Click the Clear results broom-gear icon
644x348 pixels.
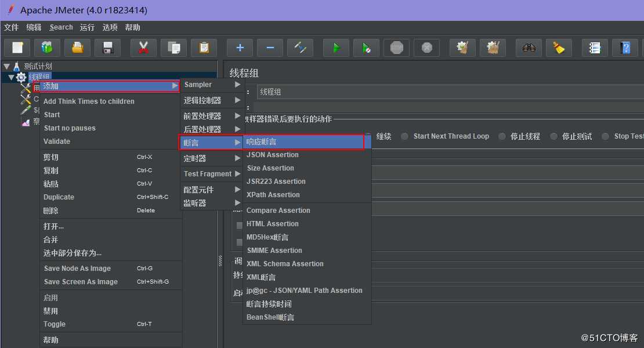coord(462,48)
